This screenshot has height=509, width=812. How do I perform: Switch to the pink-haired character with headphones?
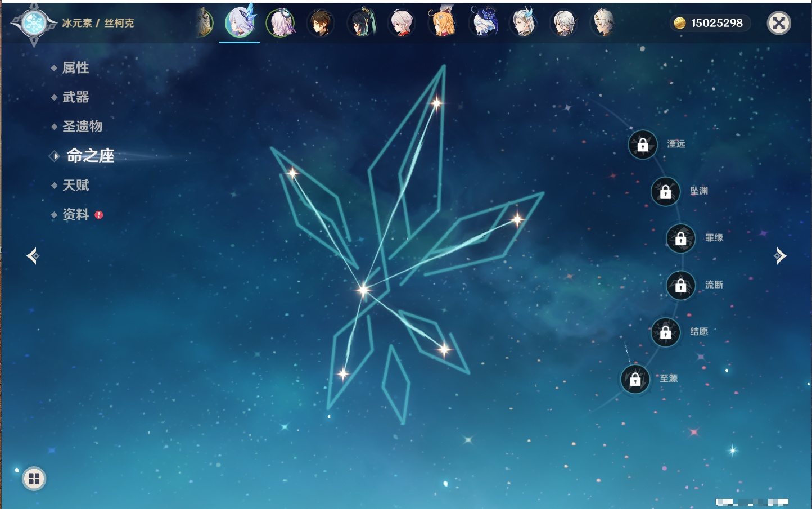click(x=281, y=23)
